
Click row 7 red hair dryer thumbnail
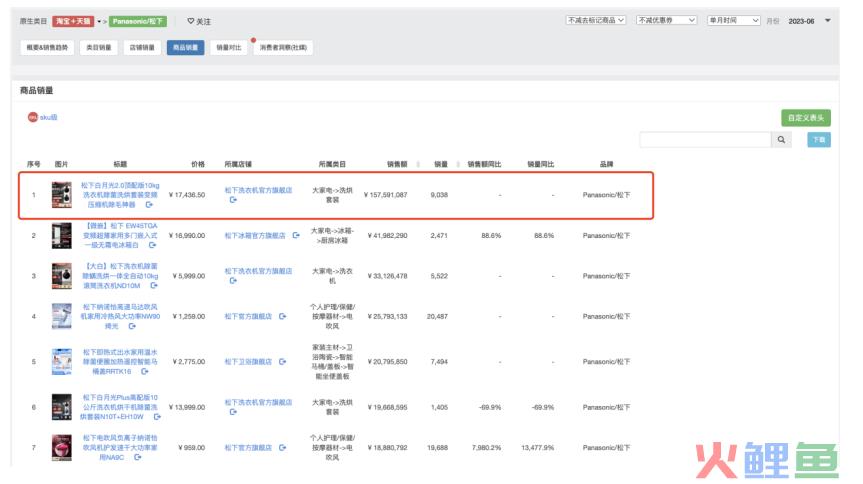click(62, 448)
